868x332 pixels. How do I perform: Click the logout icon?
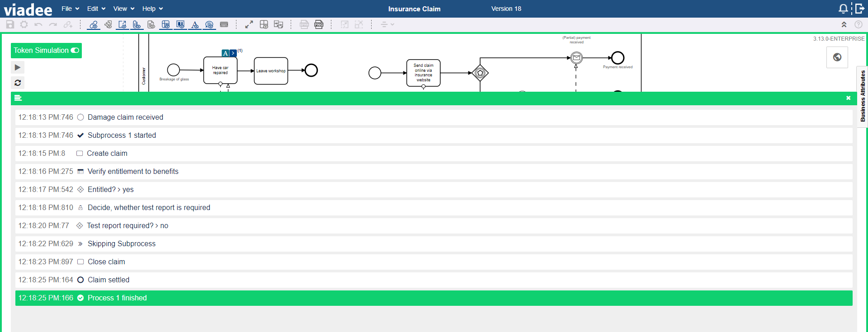(860, 9)
